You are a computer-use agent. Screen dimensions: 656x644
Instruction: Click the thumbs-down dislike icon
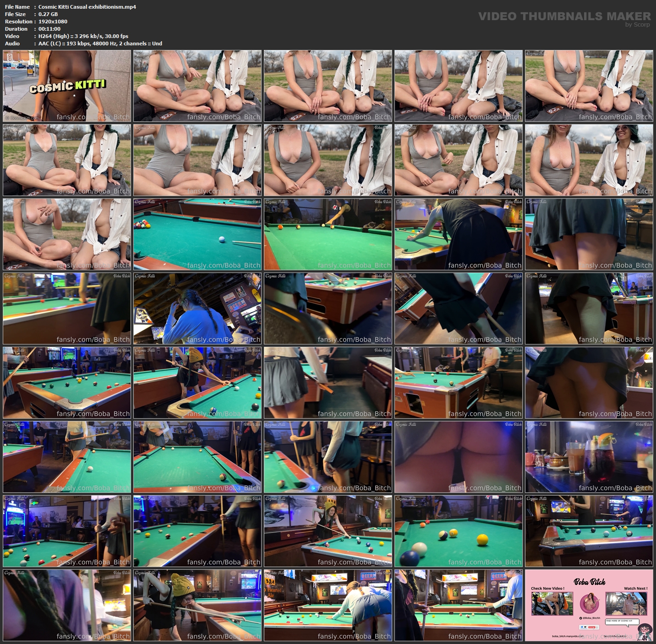pos(585,627)
